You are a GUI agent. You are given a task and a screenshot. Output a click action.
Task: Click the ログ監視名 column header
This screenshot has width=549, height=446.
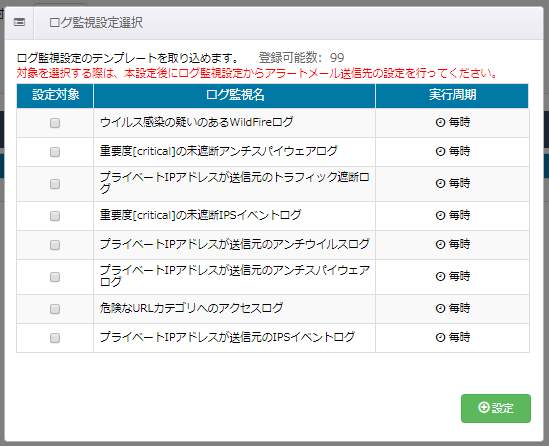[235, 96]
